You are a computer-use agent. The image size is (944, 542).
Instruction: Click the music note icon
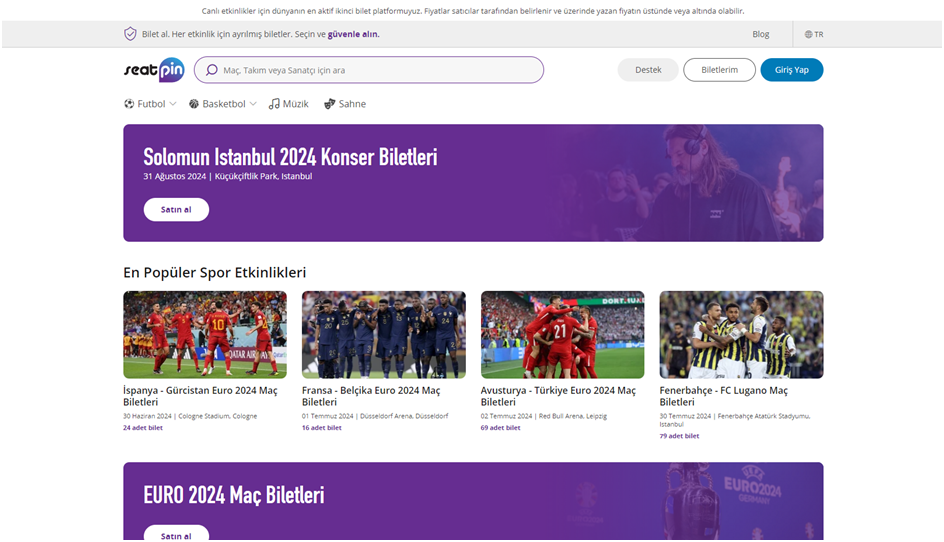click(x=274, y=104)
